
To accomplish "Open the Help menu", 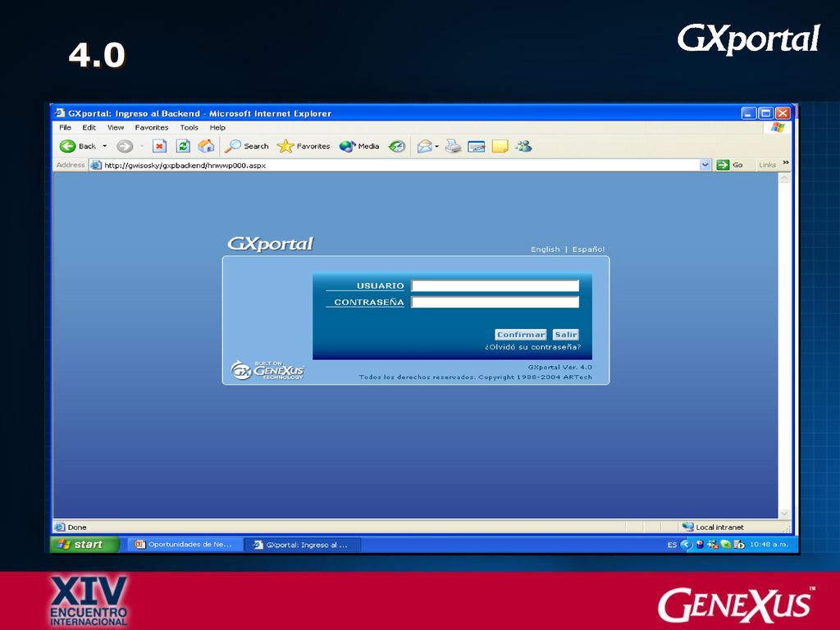I will 217,127.
